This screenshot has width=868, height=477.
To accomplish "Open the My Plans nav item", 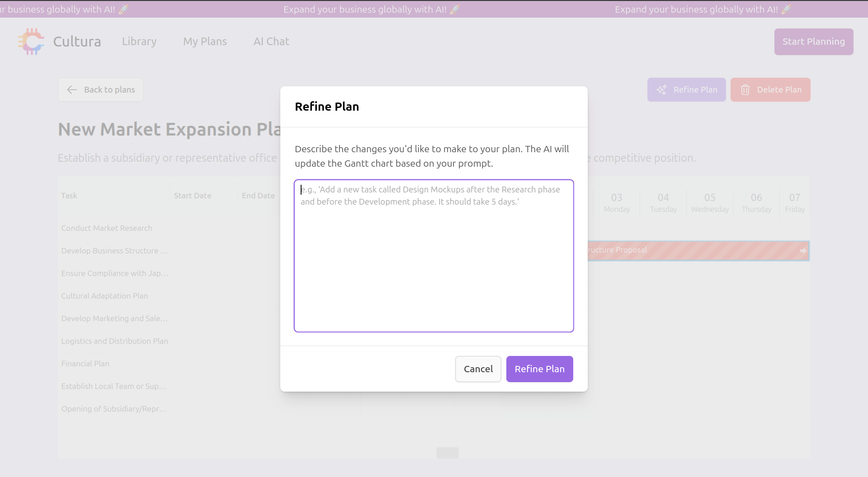I will (x=205, y=42).
